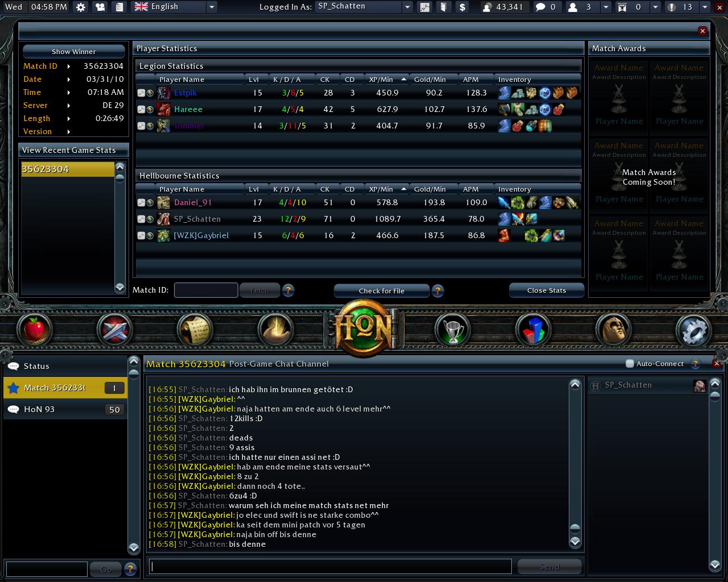Click the glowing hand navigation icon
Viewport: 728px width, 582px height.
click(275, 330)
